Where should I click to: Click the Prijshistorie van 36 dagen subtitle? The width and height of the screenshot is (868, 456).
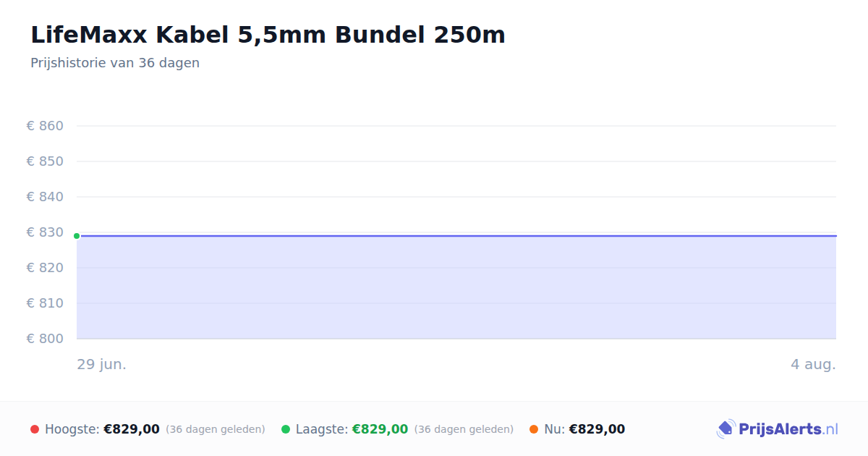click(x=115, y=63)
